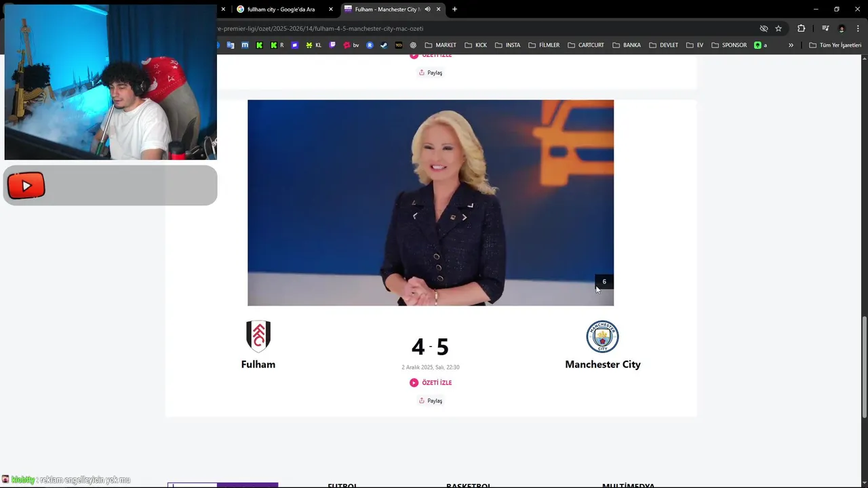Open the Chrome three-dot menu
The width and height of the screenshot is (868, 488).
click(x=858, y=28)
